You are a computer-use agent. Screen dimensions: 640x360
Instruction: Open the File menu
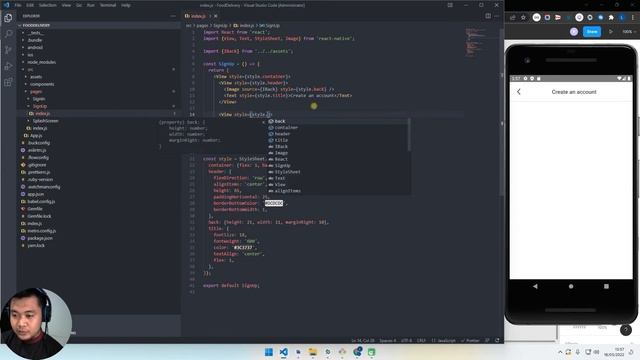coord(18,5)
